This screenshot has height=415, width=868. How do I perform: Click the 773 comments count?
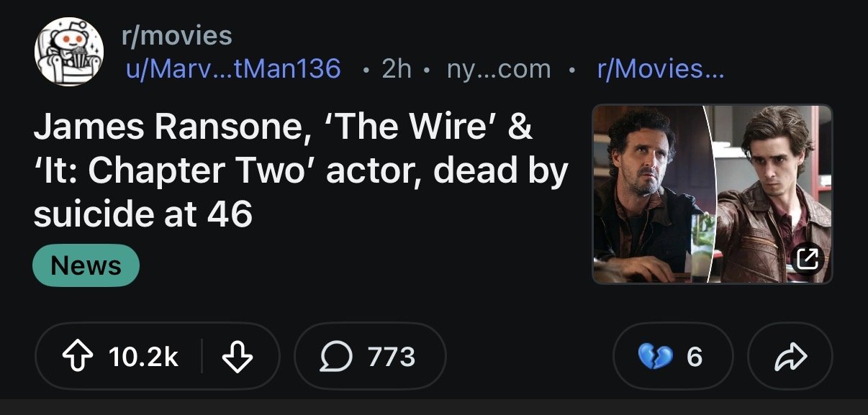point(392,357)
